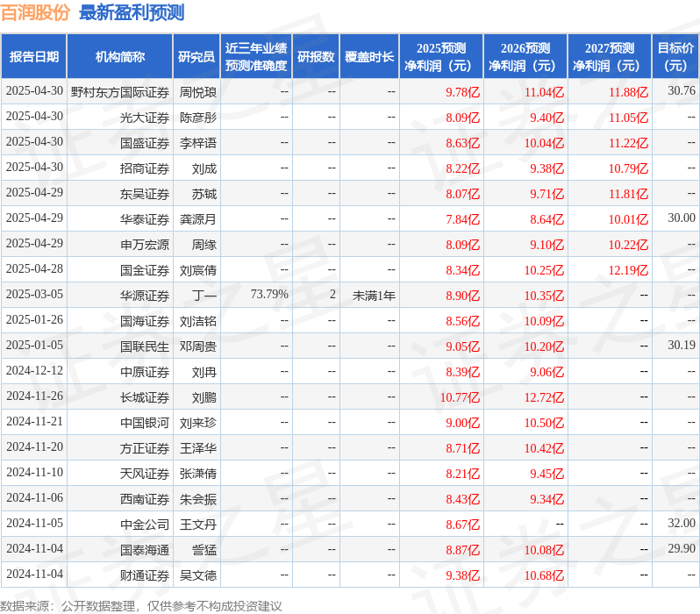Click the 2026预测净利润 column header
Viewport: 700px width, 614px height.
coord(525,57)
